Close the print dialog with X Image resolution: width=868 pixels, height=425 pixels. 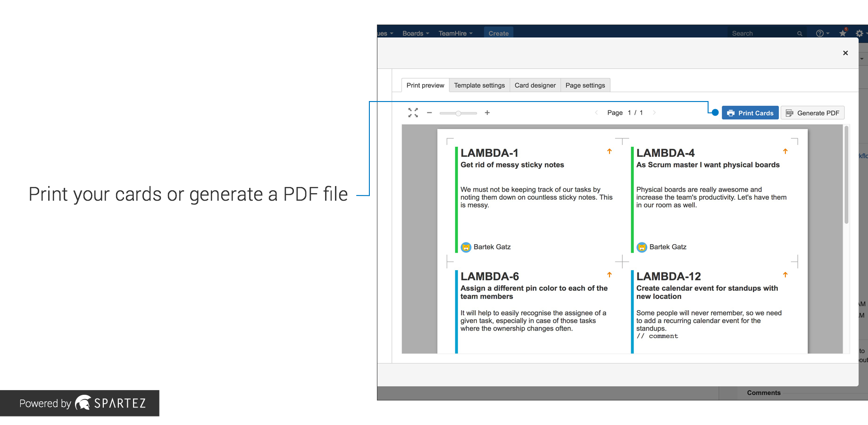[x=845, y=53]
